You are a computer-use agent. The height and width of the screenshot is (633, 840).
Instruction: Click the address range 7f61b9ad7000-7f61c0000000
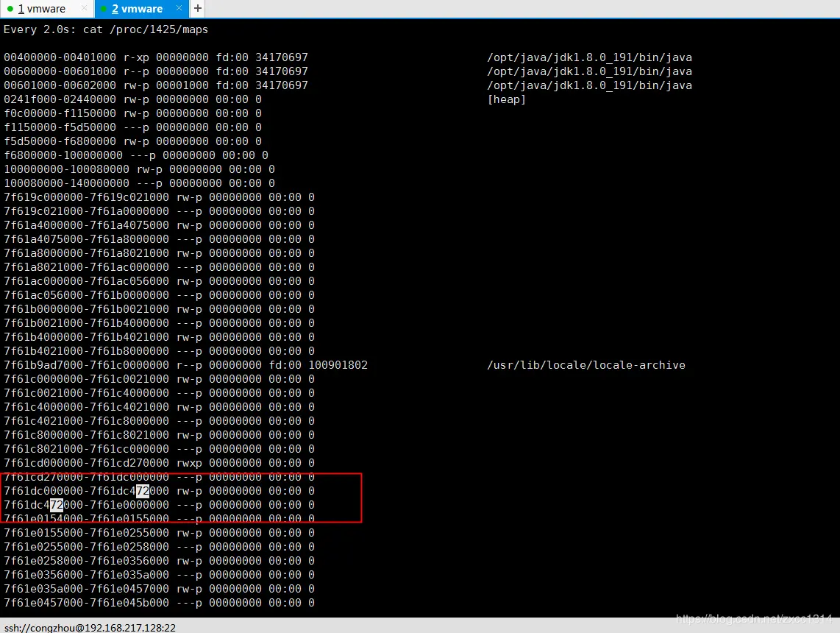point(86,365)
